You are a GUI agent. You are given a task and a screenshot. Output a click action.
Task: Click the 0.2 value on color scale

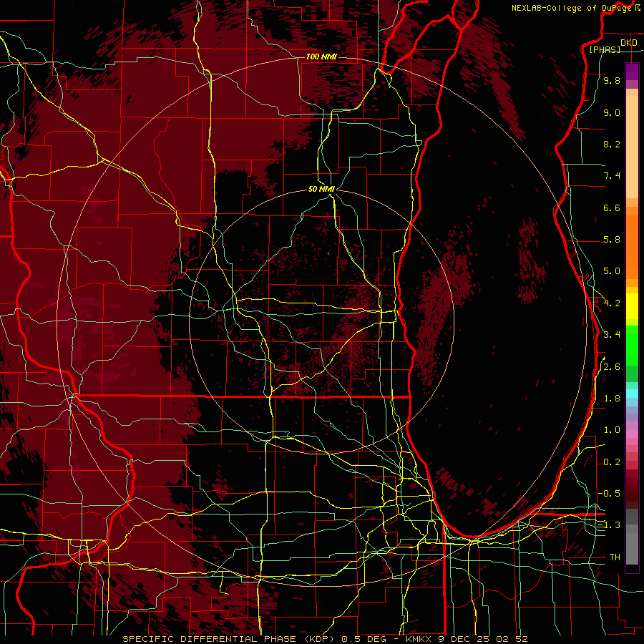612,462
